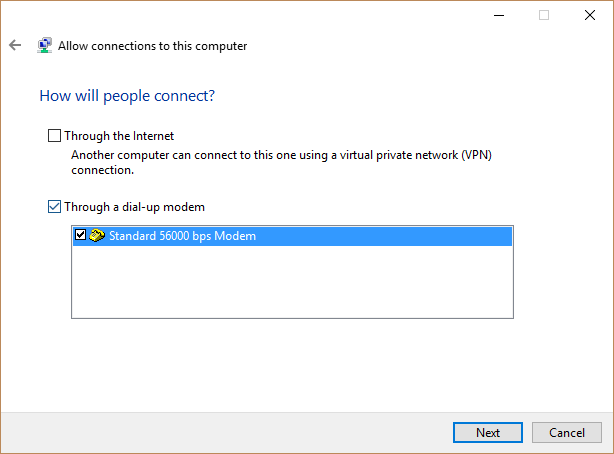Click the 'Through the Internet' label text

pos(119,136)
